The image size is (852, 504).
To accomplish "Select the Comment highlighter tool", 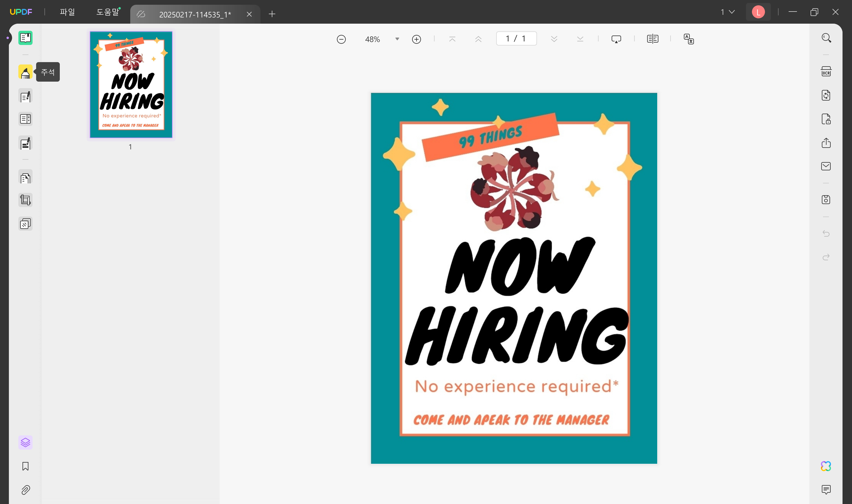I will (x=25, y=72).
